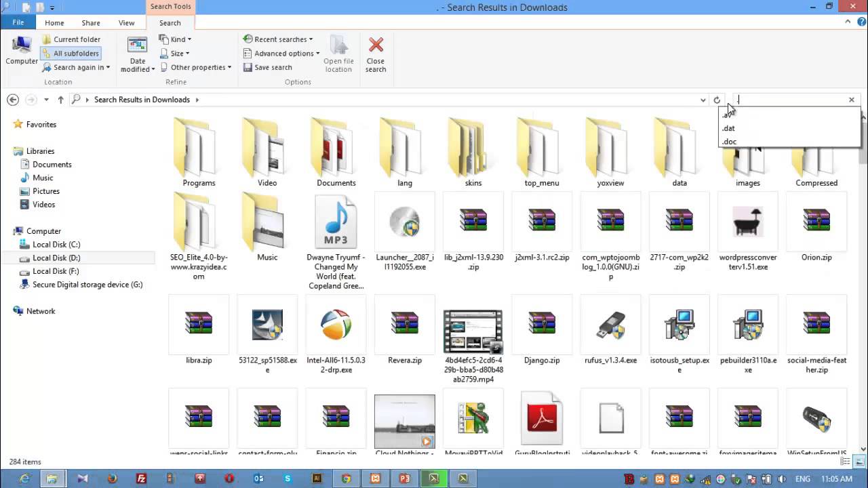Expand the Kind filter dropdown

click(176, 39)
